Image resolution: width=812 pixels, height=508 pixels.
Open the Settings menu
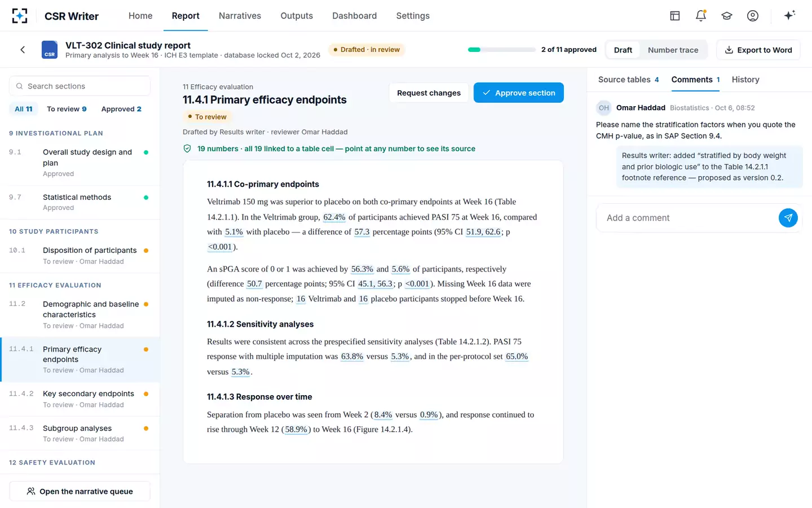413,16
